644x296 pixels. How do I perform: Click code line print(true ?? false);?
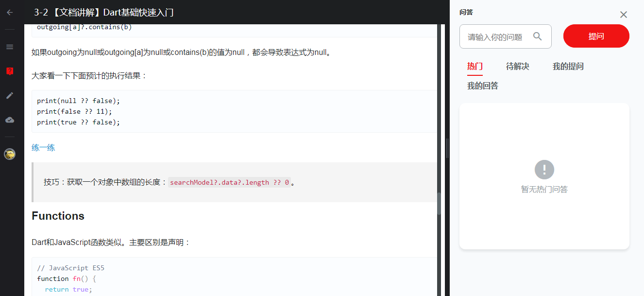coord(78,122)
